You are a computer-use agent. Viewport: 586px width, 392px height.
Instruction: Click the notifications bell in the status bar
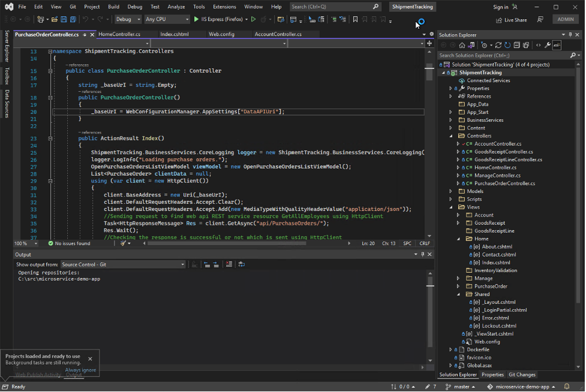click(566, 386)
